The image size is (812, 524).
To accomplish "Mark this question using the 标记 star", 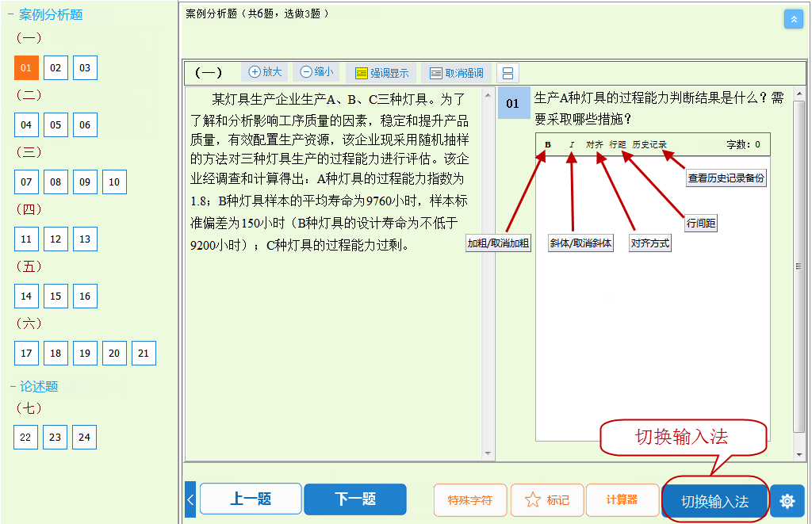I will tap(546, 499).
